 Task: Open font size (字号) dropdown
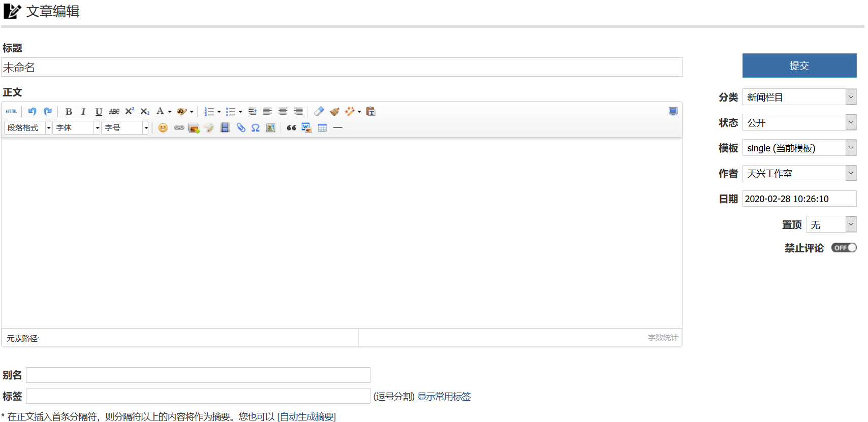pos(125,127)
